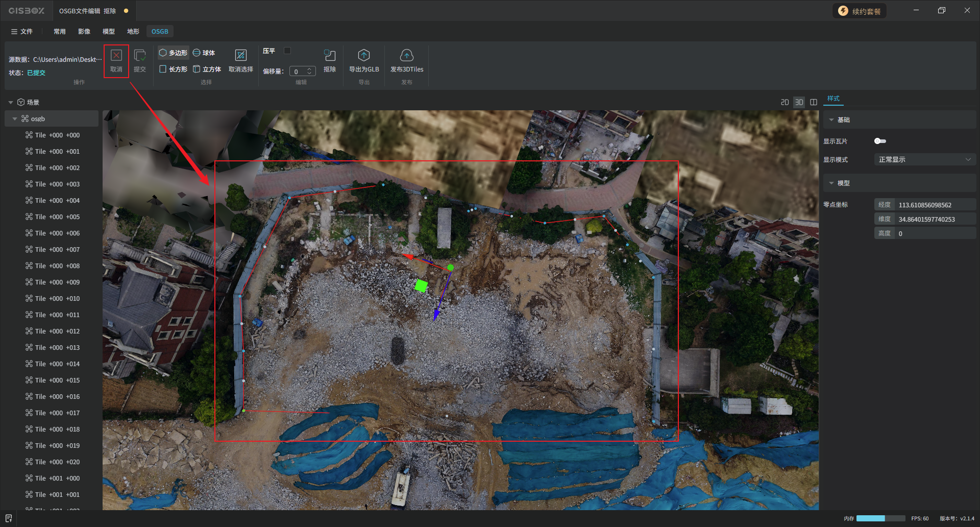980x527 pixels.
Task: Select the 立方体 (cube) selection tool
Action: pyautogui.click(x=207, y=69)
